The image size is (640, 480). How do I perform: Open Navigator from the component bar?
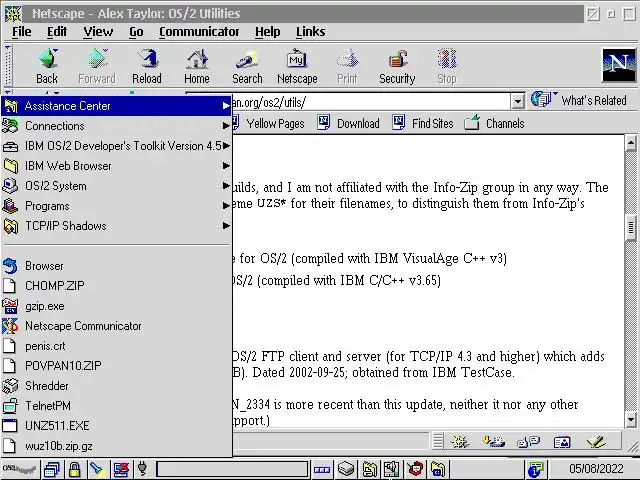pyautogui.click(x=459, y=442)
